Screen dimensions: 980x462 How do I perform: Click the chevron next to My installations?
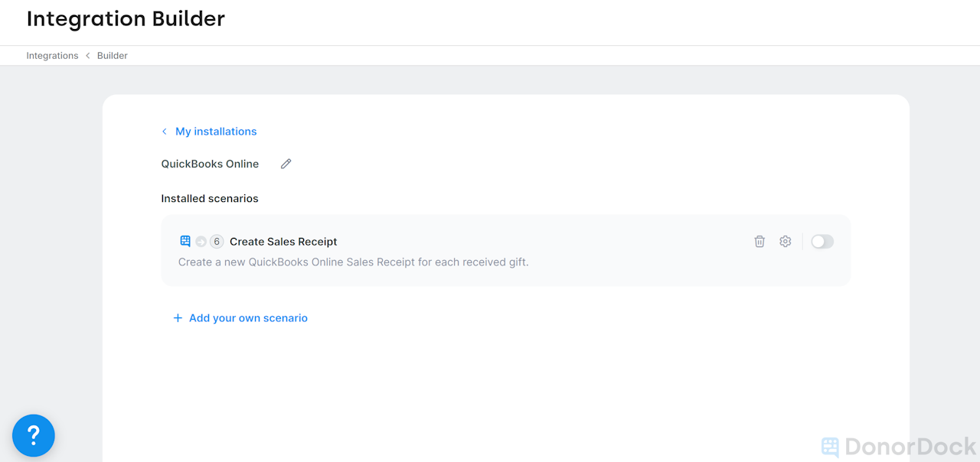point(164,131)
